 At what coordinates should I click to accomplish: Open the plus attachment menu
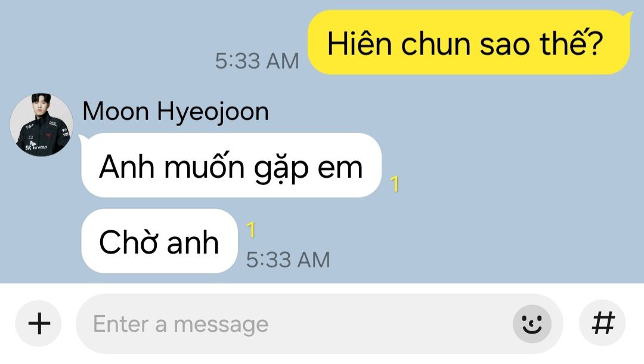pyautogui.click(x=39, y=324)
